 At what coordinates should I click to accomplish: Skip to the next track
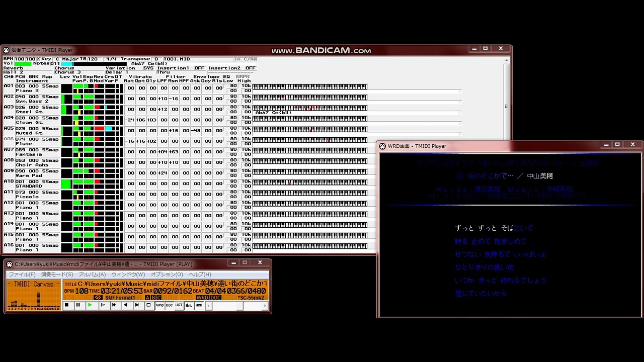coord(137,305)
